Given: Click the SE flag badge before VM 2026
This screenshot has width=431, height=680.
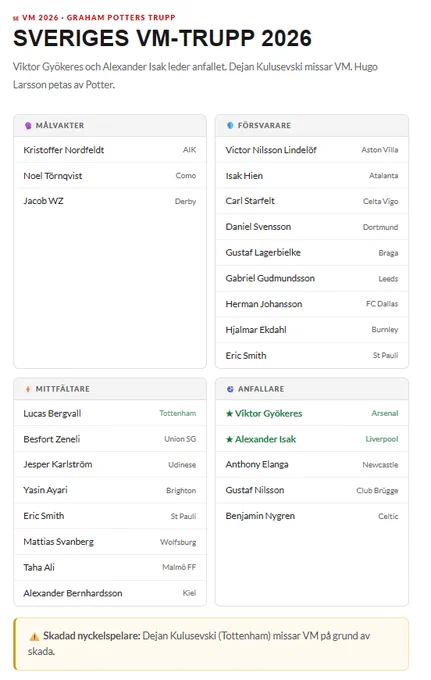Looking at the screenshot, I should (x=16, y=18).
